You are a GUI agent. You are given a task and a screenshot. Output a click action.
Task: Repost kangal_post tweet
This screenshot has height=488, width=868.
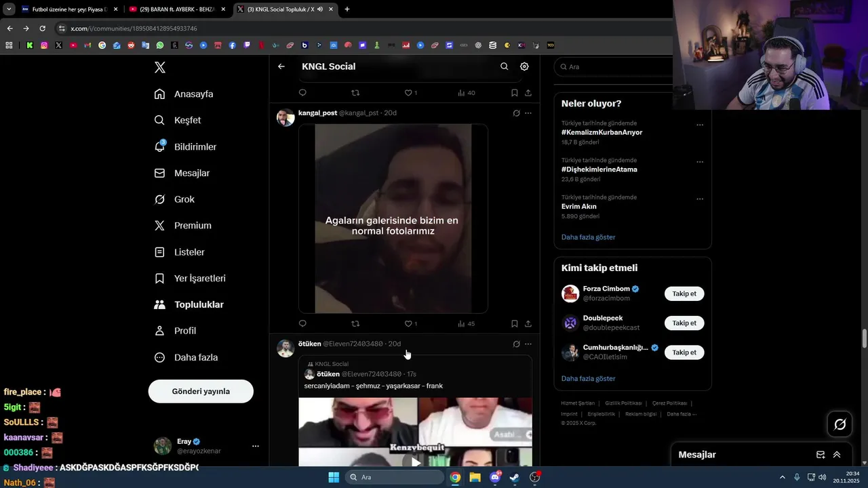tap(355, 323)
